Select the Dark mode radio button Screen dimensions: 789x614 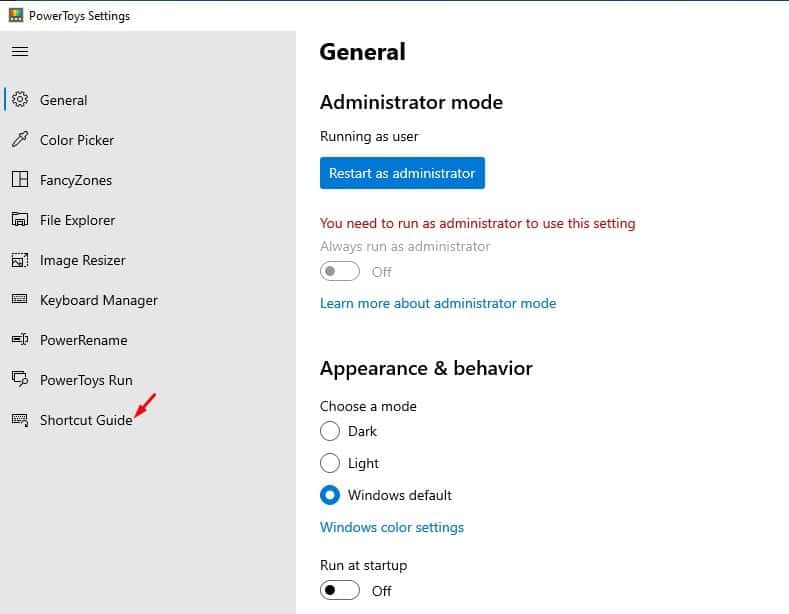(330, 431)
